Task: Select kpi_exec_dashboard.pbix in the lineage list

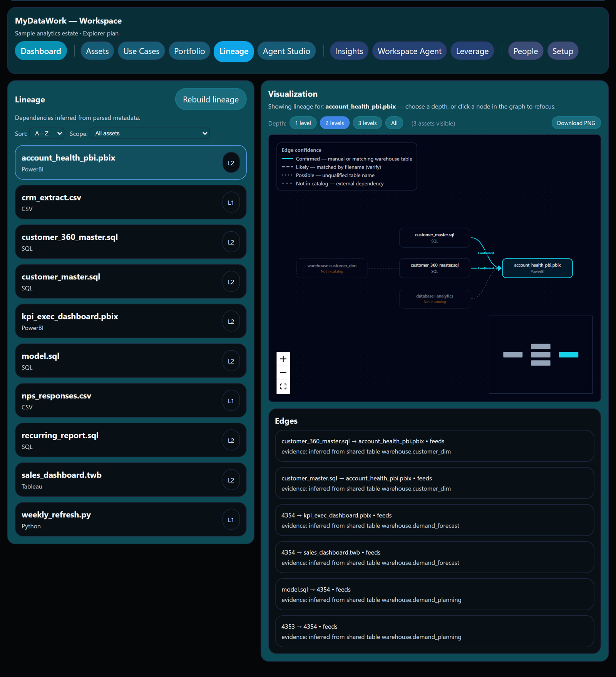Action: [x=131, y=321]
